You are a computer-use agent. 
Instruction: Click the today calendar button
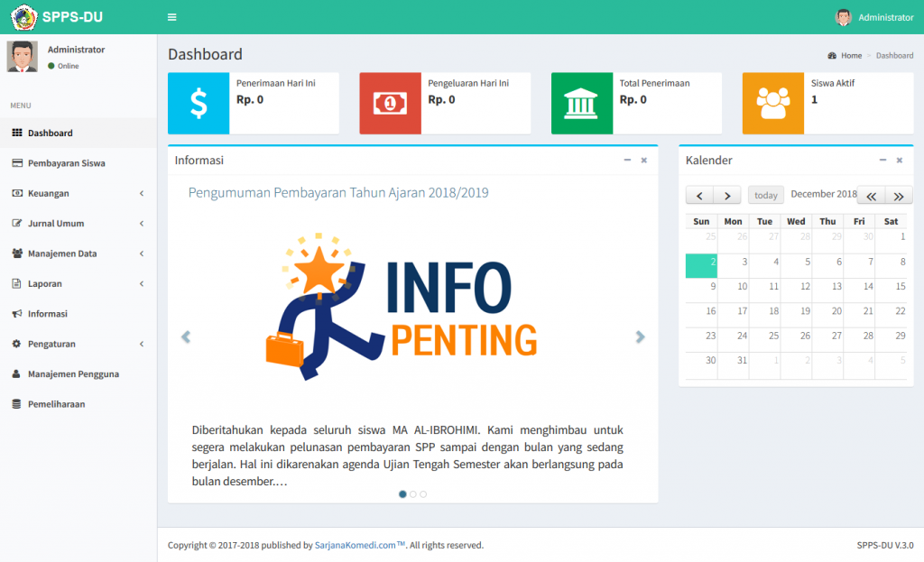(x=765, y=195)
